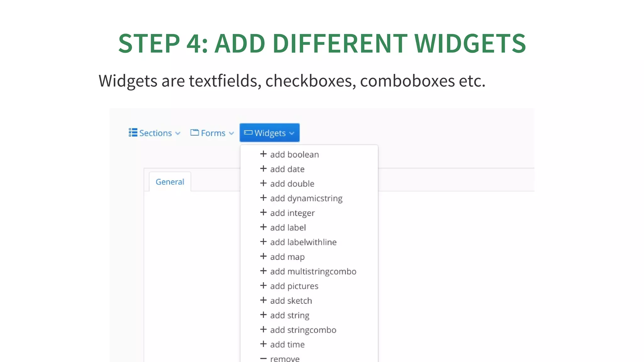Pick add label menu entry
The width and height of the screenshot is (644, 362).
coord(309,228)
